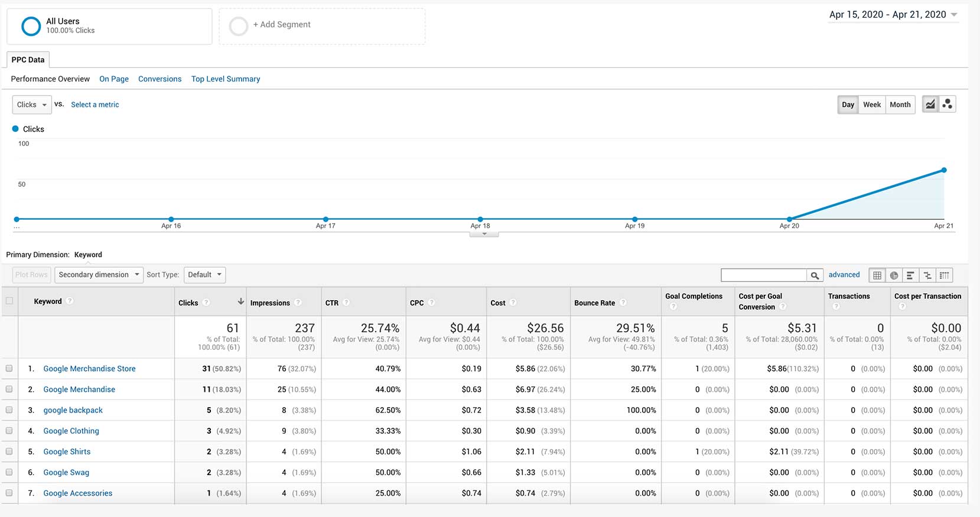Screen dimensions: 980x517
Task: Set chart granularity to Day
Action: (848, 105)
